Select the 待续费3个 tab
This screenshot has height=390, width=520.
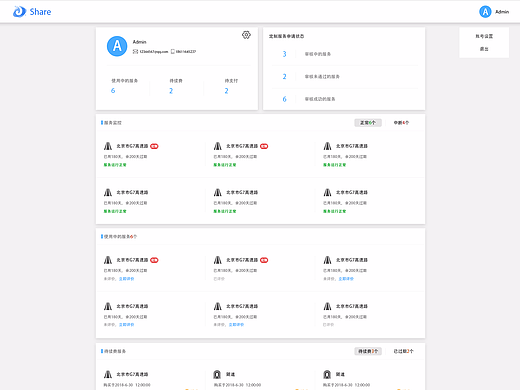tap(368, 351)
